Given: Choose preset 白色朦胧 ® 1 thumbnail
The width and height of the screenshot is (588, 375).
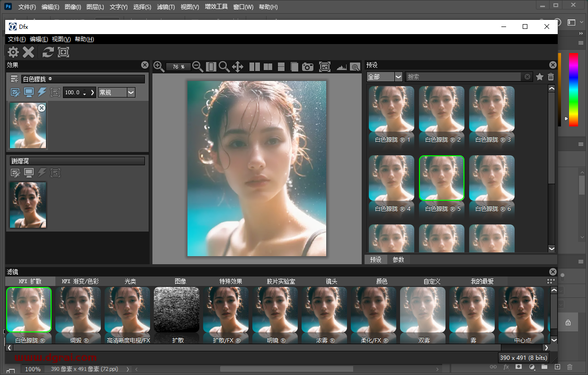Looking at the screenshot, I should click(392, 109).
